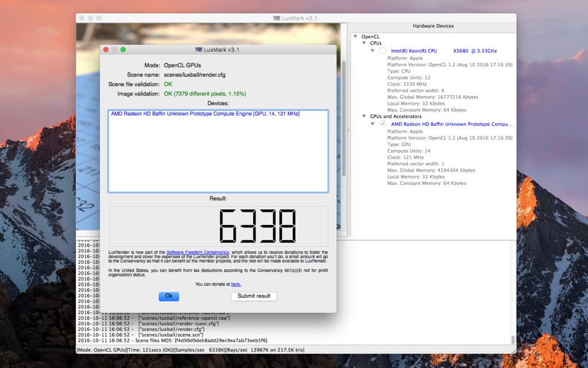Click the Hardware Devices panel header
588x368 pixels.
coord(433,26)
